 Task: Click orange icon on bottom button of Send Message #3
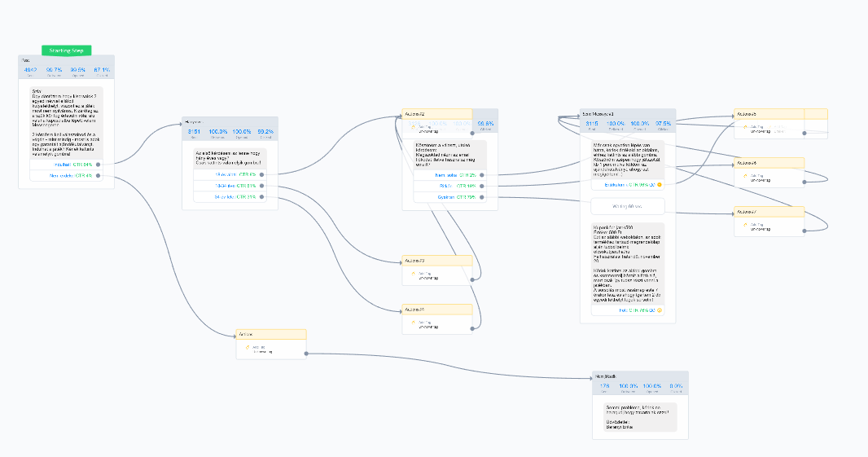(660, 310)
